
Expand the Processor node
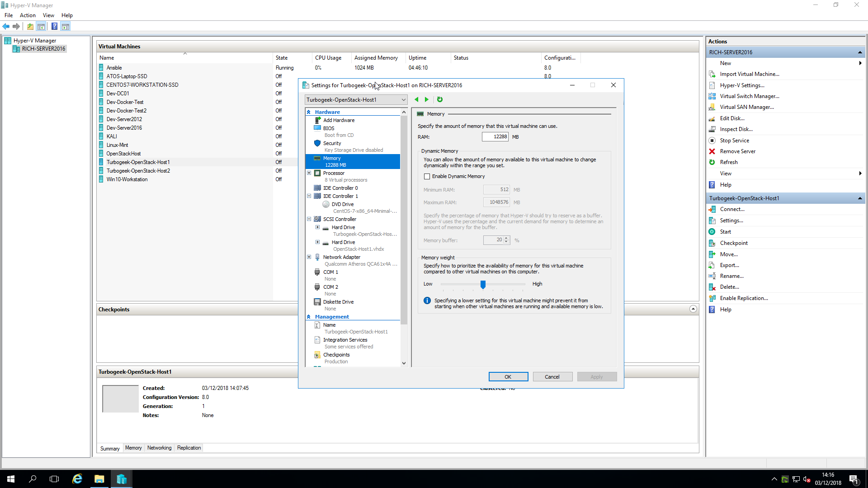309,173
